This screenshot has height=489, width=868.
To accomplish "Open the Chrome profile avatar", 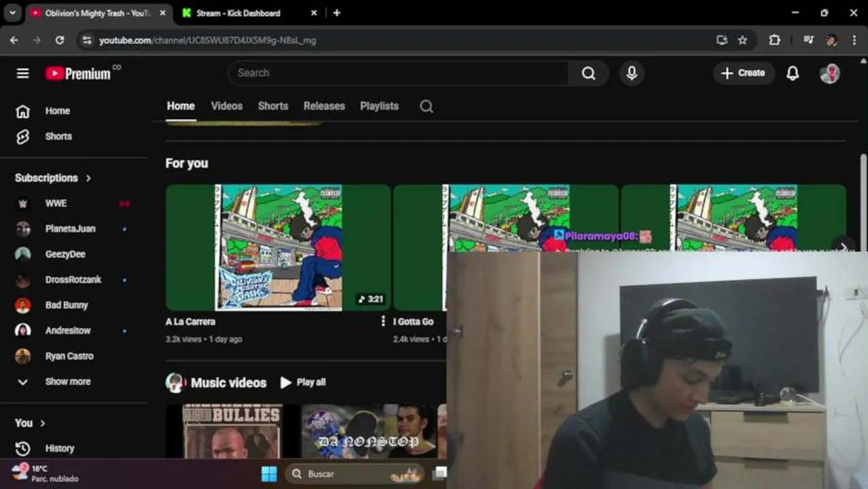I will click(x=831, y=40).
